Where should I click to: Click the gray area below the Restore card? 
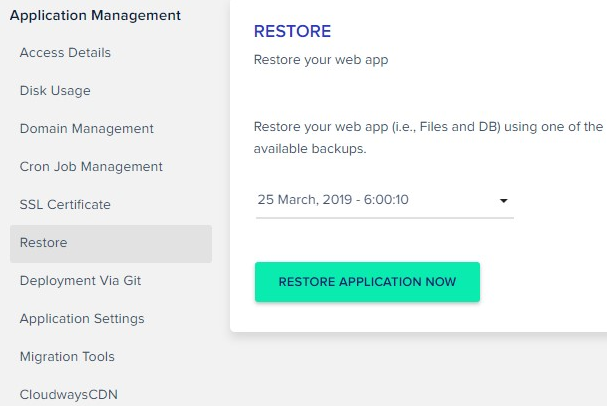pos(420,370)
